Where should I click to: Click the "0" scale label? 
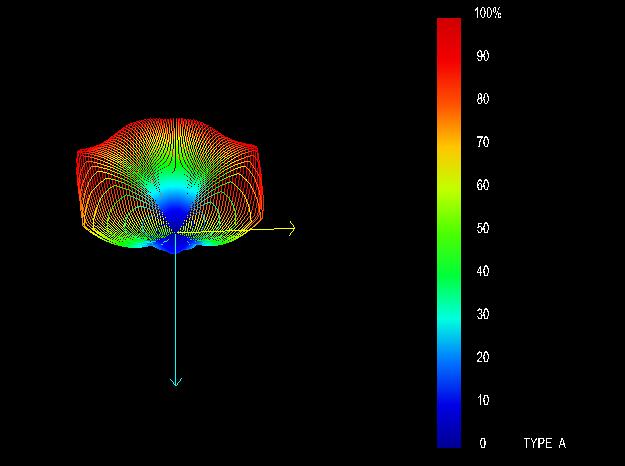(x=483, y=443)
